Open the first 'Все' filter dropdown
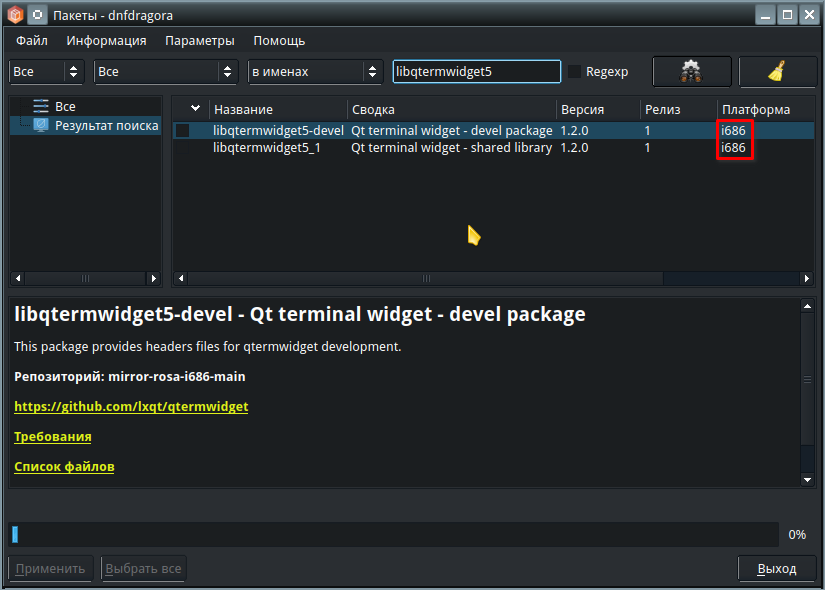The width and height of the screenshot is (825, 590). 47,72
